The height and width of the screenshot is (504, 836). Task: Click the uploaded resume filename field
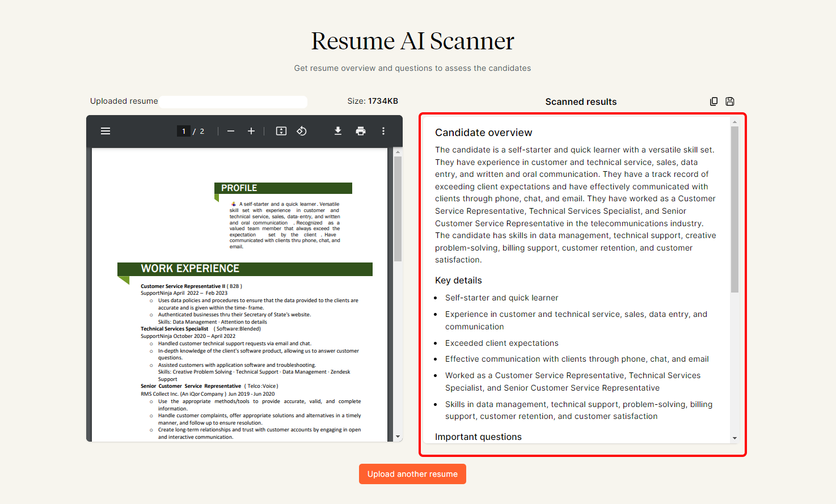(x=233, y=101)
